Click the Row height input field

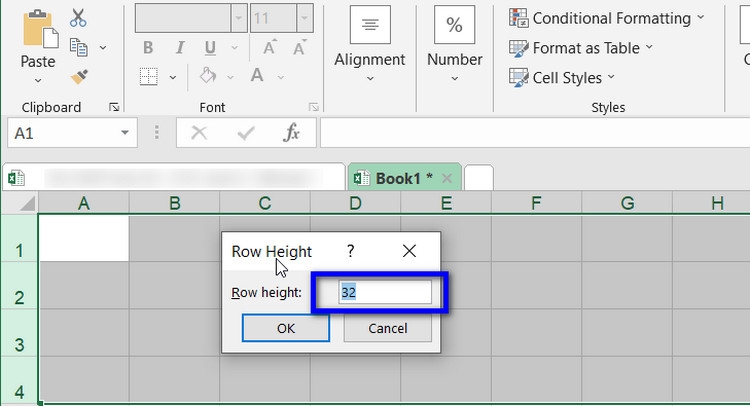click(x=385, y=292)
